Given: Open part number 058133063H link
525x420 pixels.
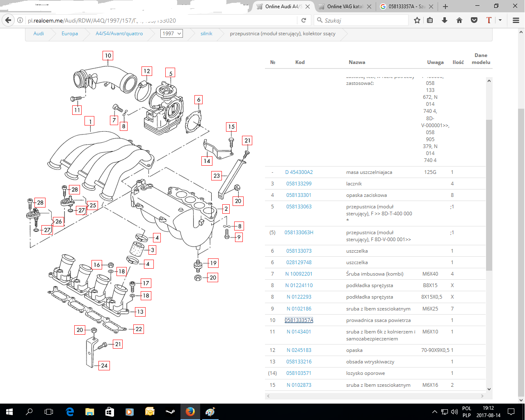Looking at the screenshot, I should 299,233.
